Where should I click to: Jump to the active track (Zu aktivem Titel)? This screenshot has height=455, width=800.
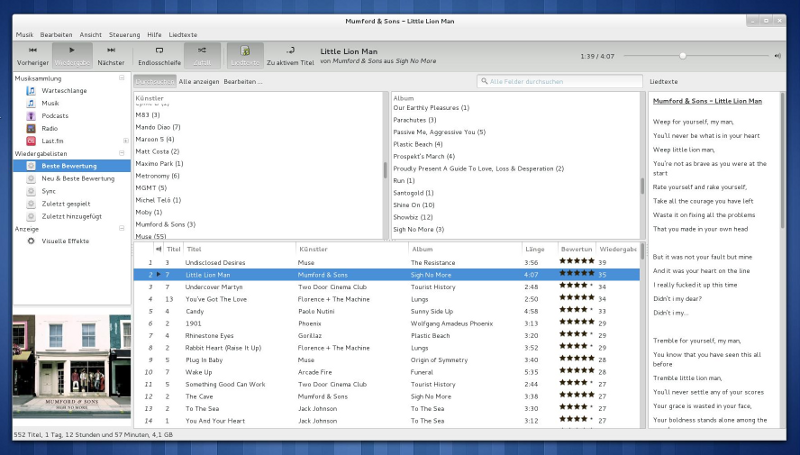(x=290, y=56)
